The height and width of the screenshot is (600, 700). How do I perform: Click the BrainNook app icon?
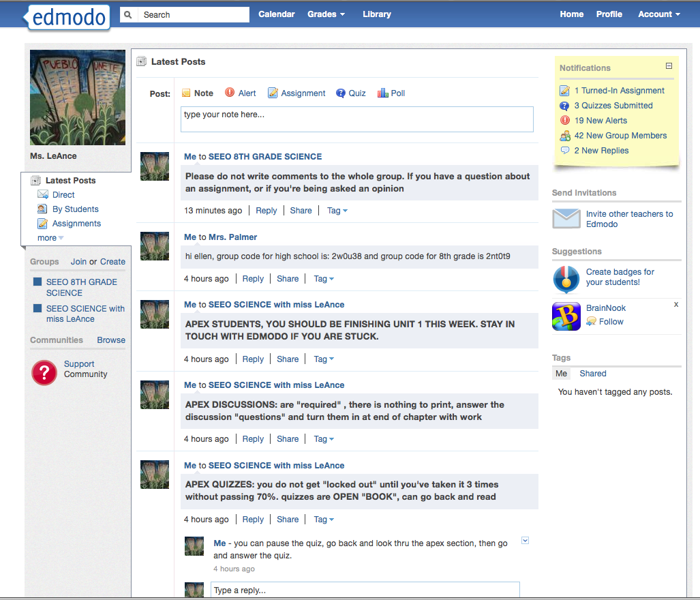click(x=566, y=317)
